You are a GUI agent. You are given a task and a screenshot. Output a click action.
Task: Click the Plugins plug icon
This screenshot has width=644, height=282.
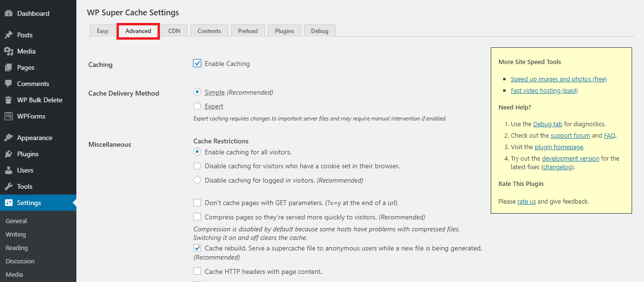pos(9,154)
